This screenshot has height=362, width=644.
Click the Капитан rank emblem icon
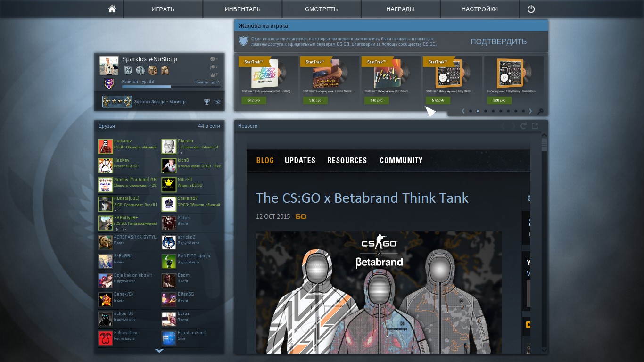coord(109,84)
